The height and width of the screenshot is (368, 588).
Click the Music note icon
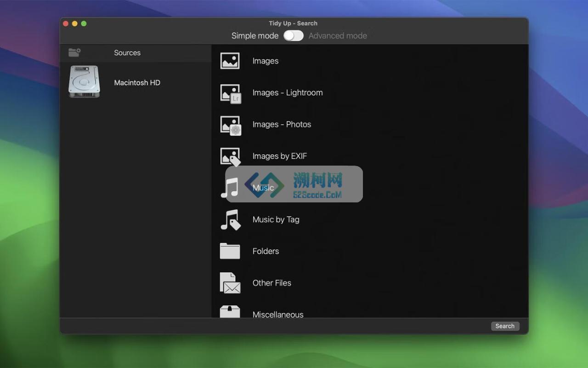tap(230, 188)
